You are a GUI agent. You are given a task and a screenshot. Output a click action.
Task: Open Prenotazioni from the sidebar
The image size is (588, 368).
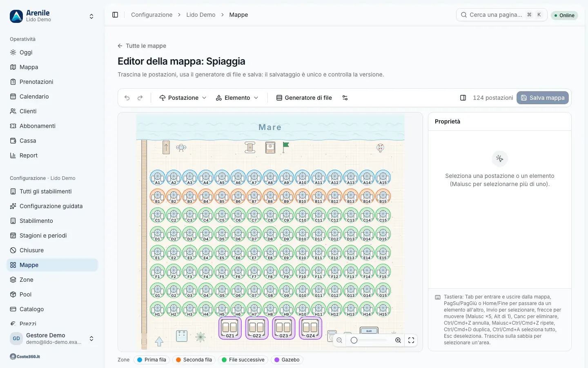pyautogui.click(x=52, y=82)
